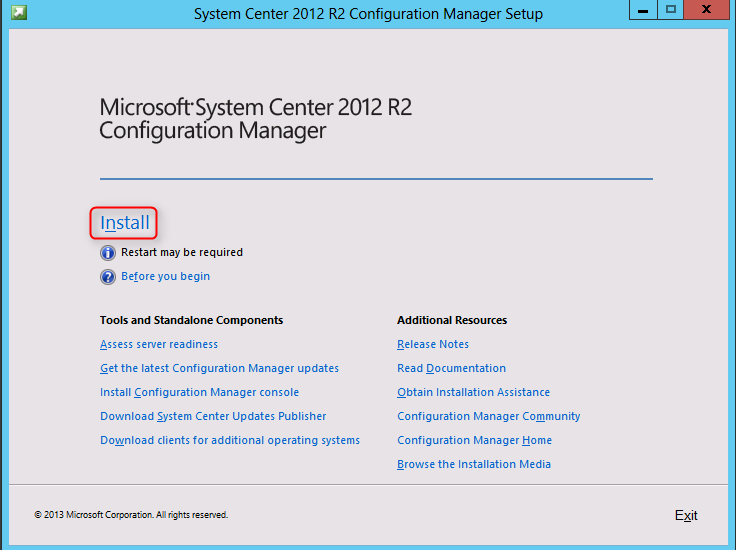736x550 pixels.
Task: Click the 2013 Microsoft Corporation copyright text
Action: pos(131,515)
